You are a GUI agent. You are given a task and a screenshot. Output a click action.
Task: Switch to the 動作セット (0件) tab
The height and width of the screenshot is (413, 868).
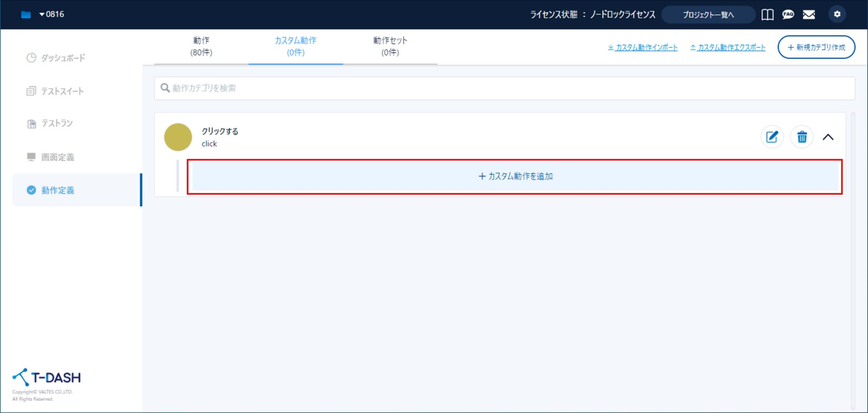(390, 47)
